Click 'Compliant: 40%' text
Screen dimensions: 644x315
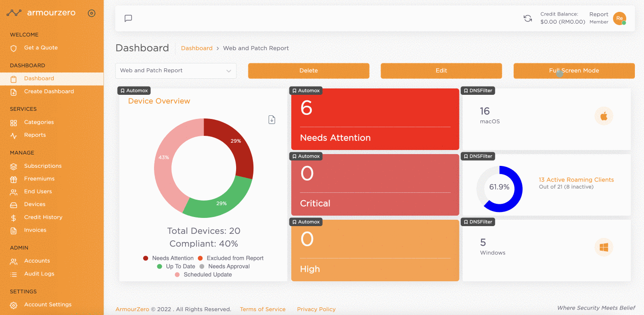pos(204,244)
